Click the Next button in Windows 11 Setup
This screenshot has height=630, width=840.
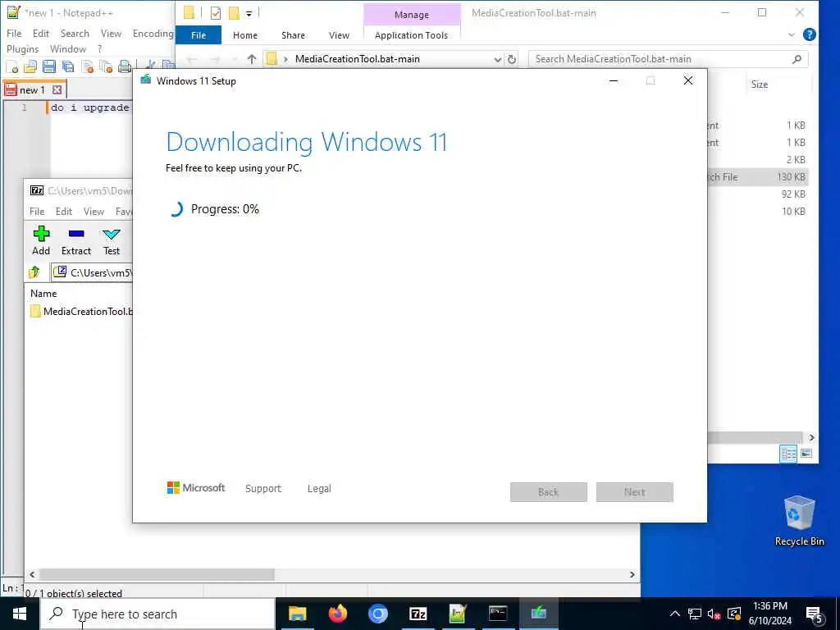634,492
